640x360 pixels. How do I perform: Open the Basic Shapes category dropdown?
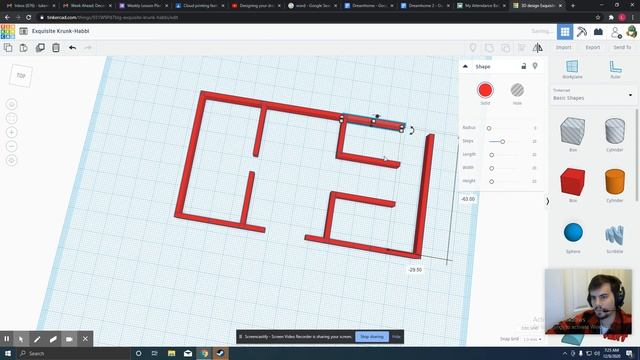point(592,95)
